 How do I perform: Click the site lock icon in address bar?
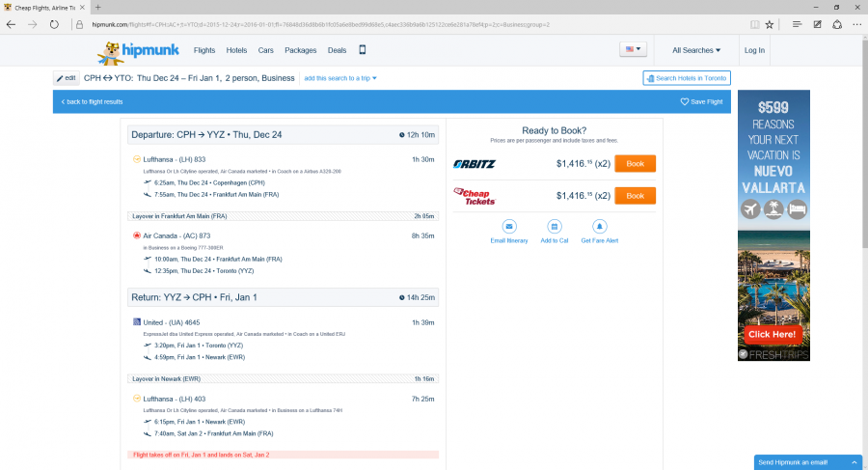(79, 24)
